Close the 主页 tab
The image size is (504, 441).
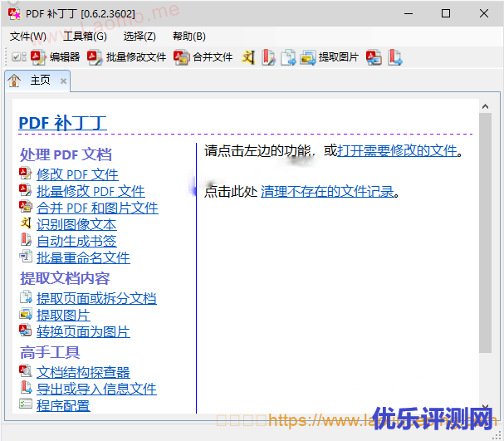pos(63,81)
